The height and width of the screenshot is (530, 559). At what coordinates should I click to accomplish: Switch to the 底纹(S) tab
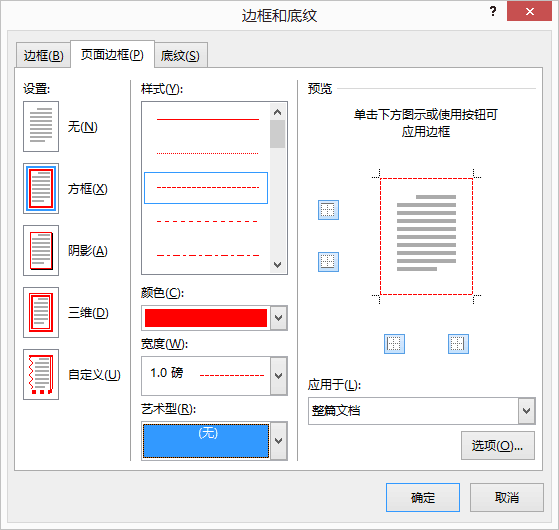[180, 56]
